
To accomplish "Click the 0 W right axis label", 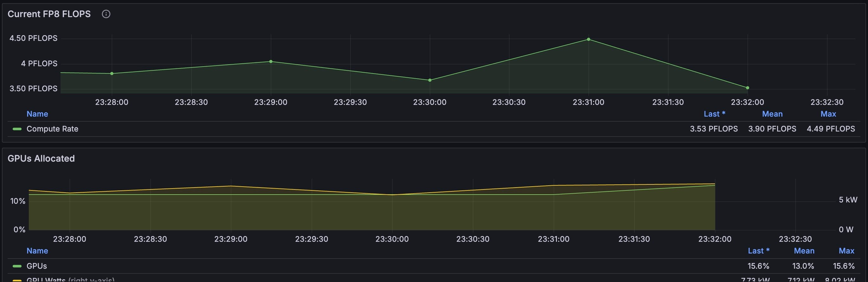I will pyautogui.click(x=846, y=229).
